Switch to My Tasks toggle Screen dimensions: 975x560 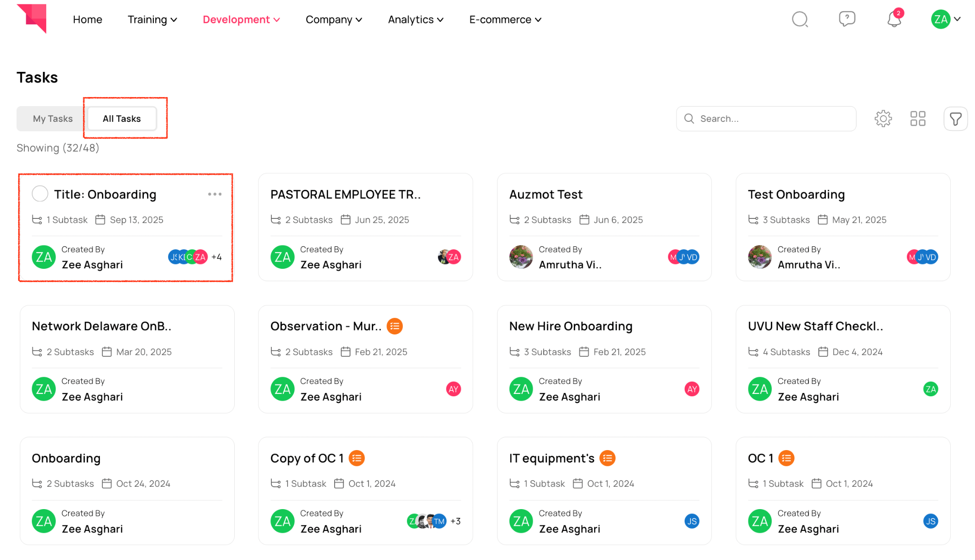point(52,118)
